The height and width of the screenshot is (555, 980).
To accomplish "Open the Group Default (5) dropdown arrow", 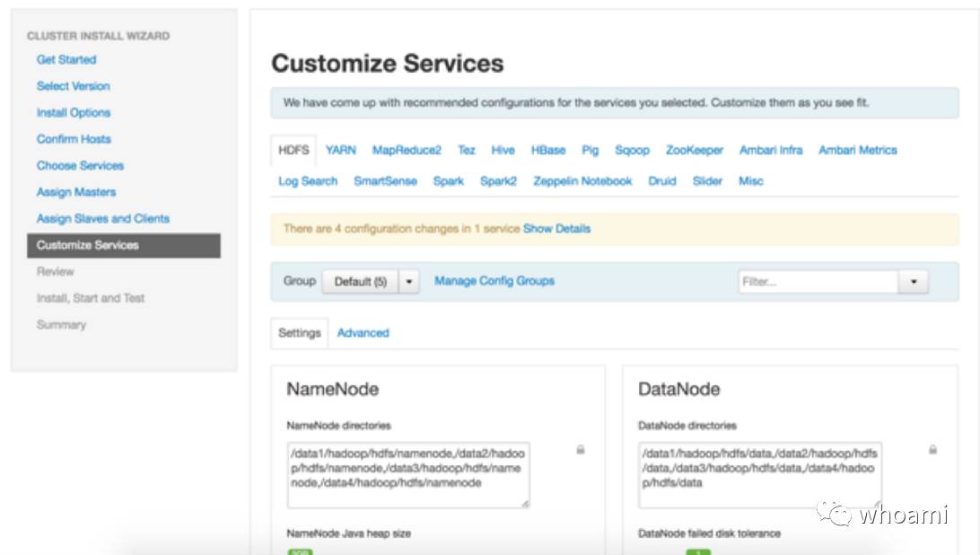I will click(x=409, y=281).
